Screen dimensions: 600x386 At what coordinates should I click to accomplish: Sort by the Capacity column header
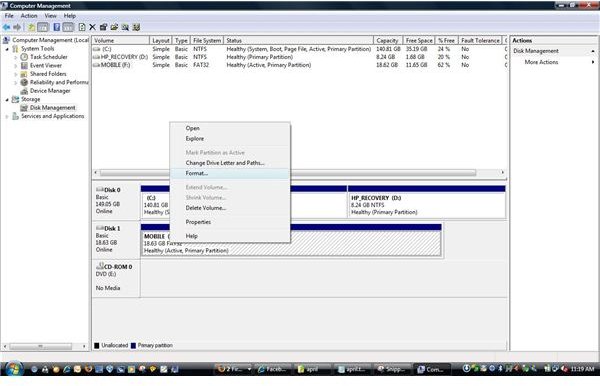click(x=388, y=41)
